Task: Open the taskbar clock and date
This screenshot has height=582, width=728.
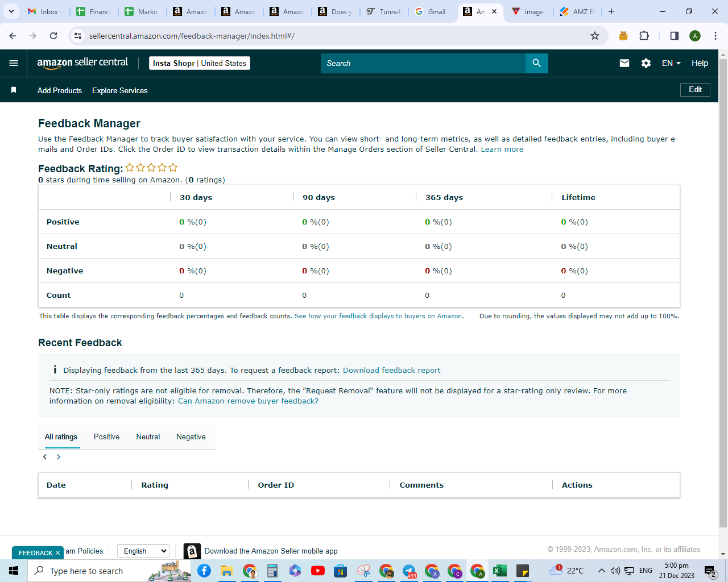Action: coord(677,571)
